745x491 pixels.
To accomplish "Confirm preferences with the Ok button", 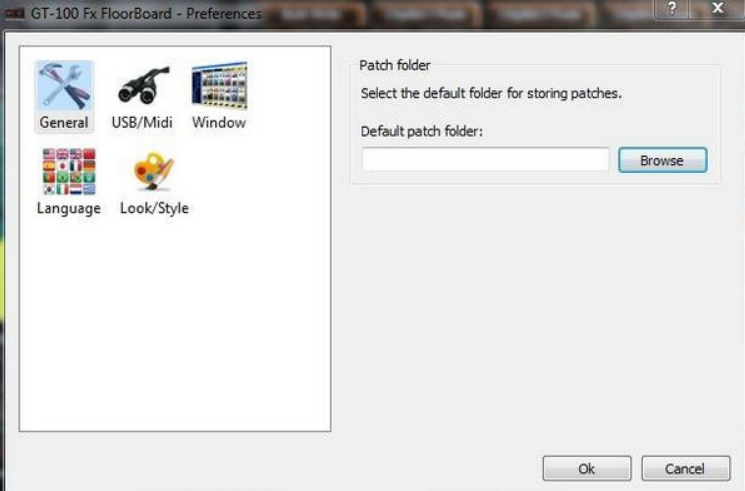I will (587, 469).
